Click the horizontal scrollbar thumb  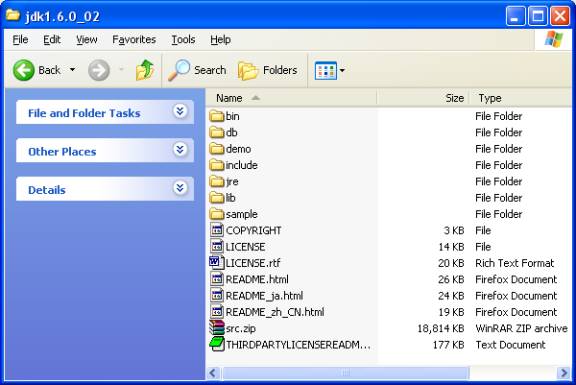[x=345, y=373]
